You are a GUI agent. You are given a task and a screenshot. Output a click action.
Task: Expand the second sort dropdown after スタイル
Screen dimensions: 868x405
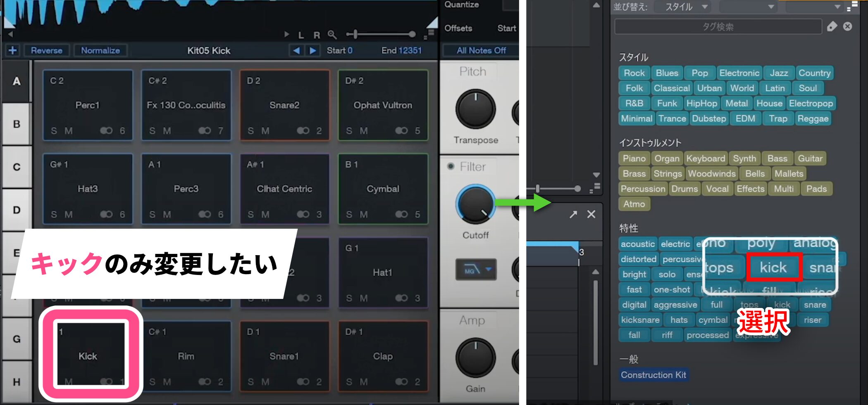pyautogui.click(x=747, y=7)
